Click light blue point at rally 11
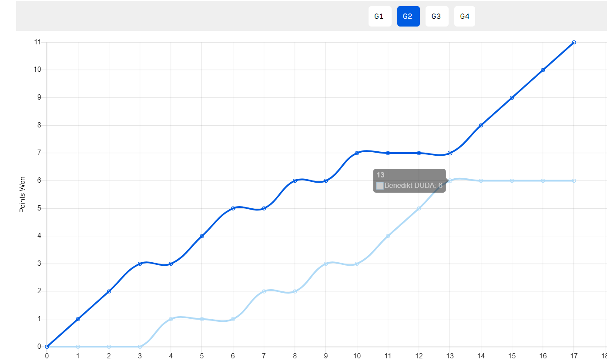607x364 pixels. [x=388, y=236]
